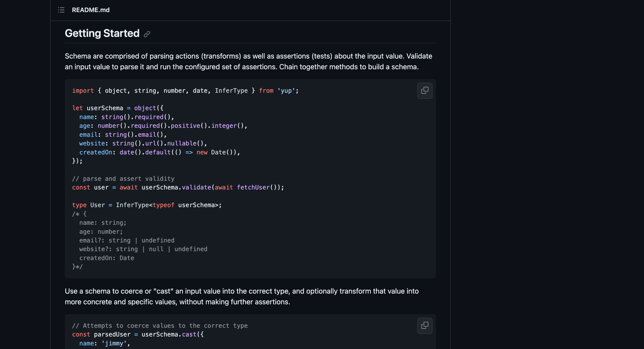
Task: Click the createdOn key in userSchema
Action: (95, 152)
